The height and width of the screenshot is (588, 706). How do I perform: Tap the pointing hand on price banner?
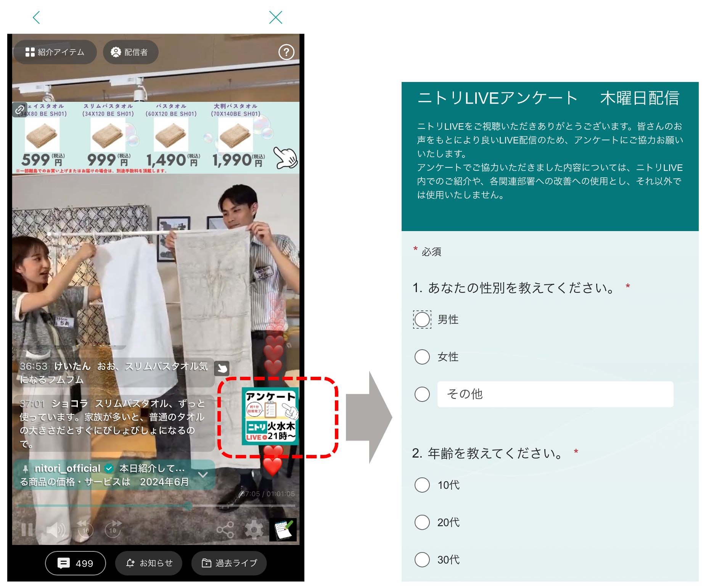(286, 158)
